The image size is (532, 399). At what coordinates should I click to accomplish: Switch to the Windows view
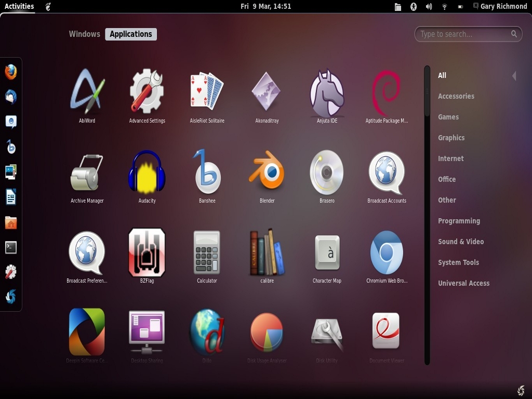pos(85,34)
